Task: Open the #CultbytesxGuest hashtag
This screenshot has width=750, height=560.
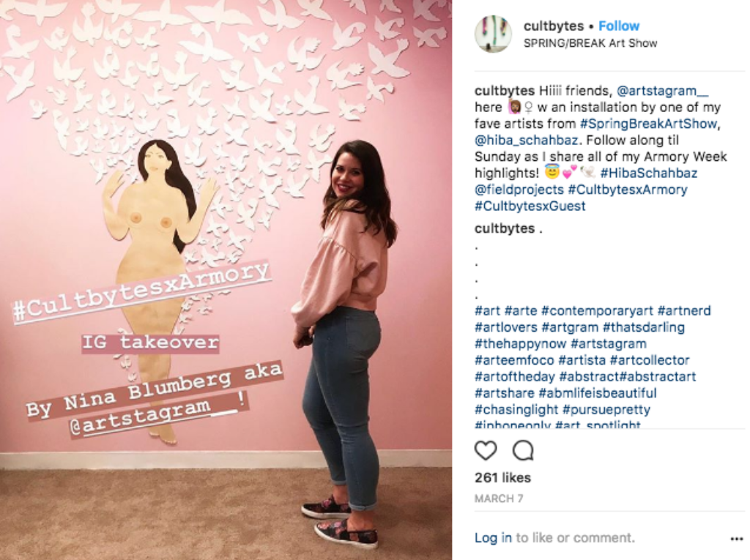Action: (530, 206)
